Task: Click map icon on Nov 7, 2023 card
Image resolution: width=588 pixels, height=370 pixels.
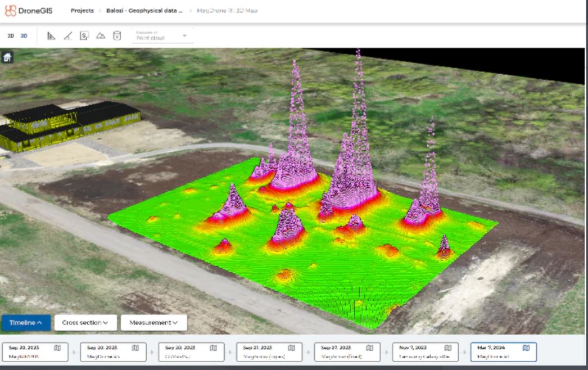Action: (x=447, y=348)
